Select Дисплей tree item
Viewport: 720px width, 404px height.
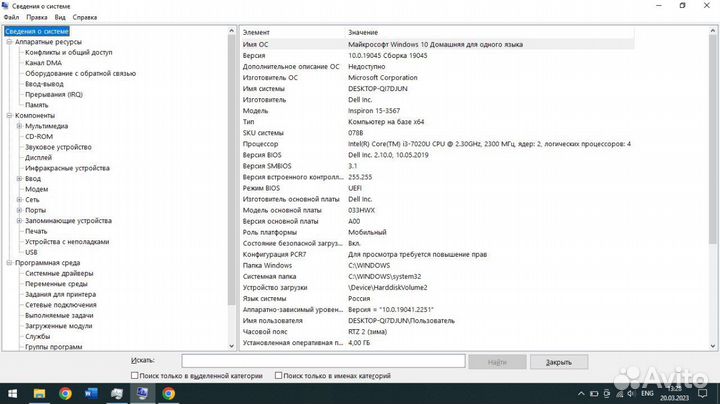39,157
